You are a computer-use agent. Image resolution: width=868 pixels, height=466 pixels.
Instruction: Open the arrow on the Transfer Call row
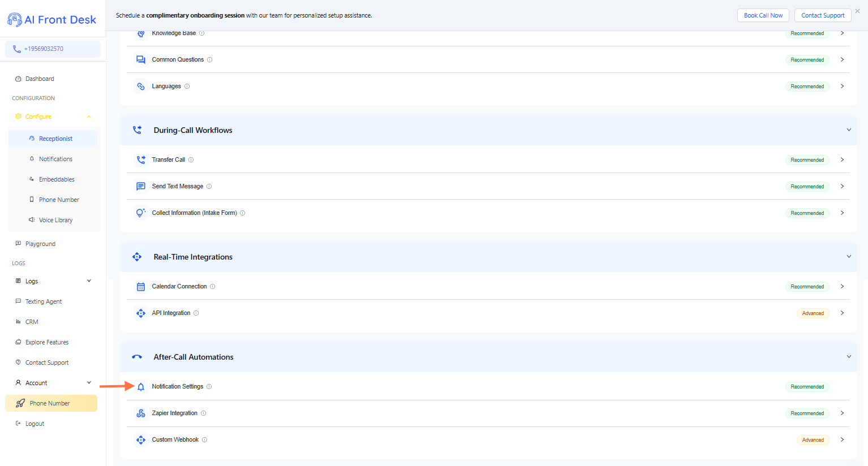click(x=842, y=160)
